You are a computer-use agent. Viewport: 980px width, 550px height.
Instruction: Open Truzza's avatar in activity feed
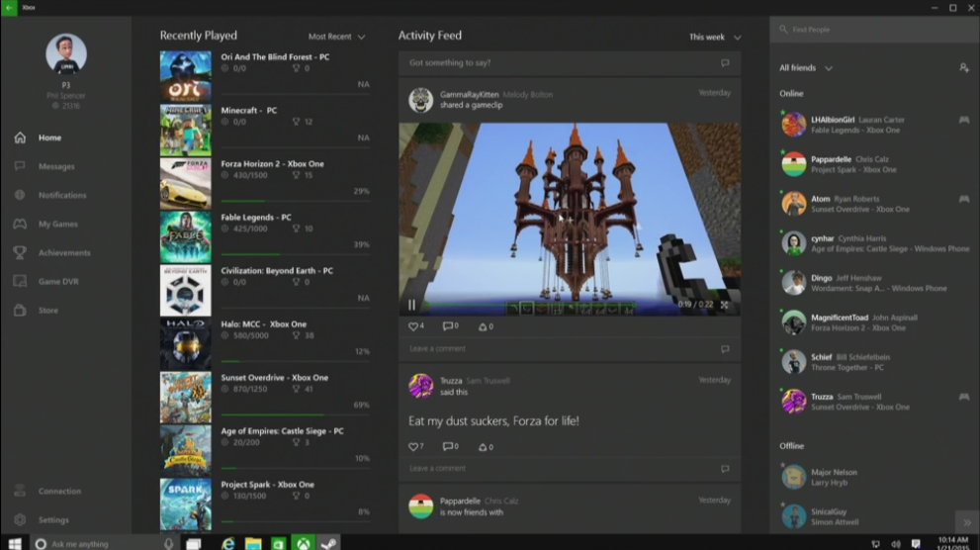[420, 386]
